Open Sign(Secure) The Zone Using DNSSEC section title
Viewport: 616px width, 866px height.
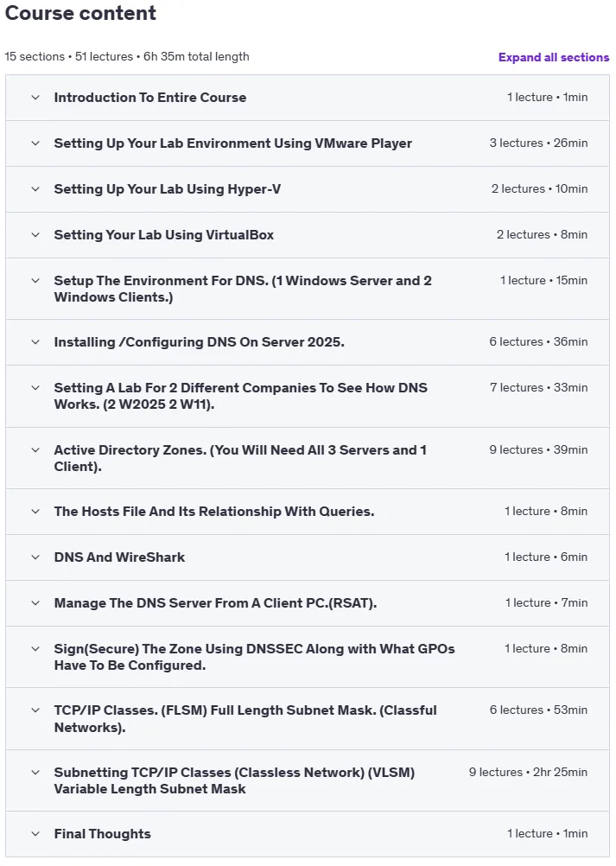click(x=255, y=657)
